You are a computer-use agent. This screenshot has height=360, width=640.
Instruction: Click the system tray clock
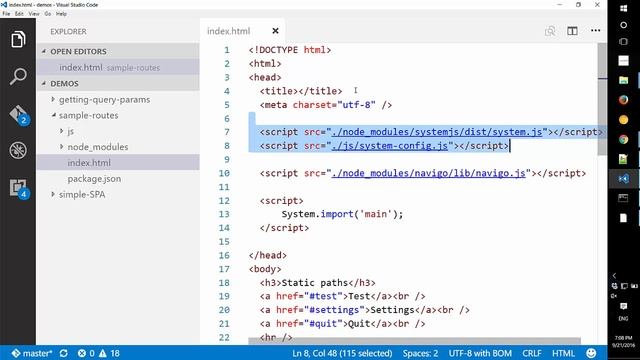(x=623, y=342)
